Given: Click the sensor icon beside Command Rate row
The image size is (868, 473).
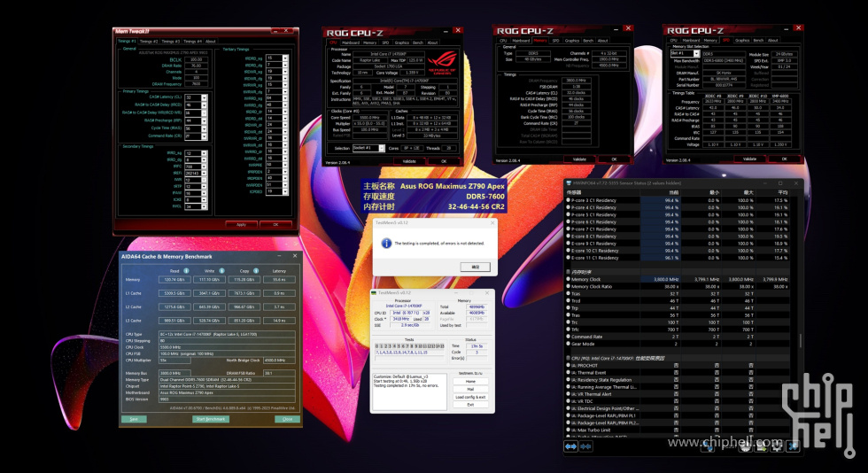Looking at the screenshot, I should tap(568, 337).
